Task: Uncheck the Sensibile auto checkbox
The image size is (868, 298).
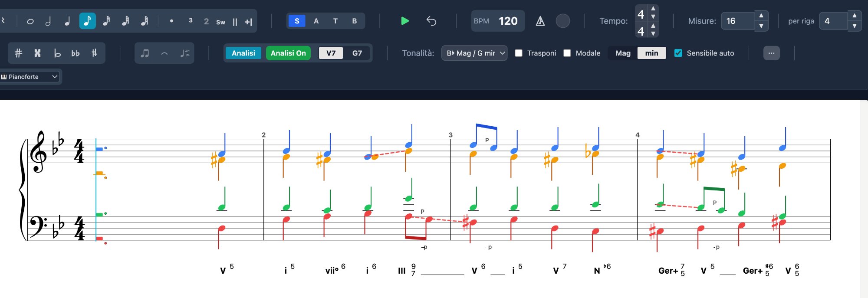Action: click(x=678, y=53)
